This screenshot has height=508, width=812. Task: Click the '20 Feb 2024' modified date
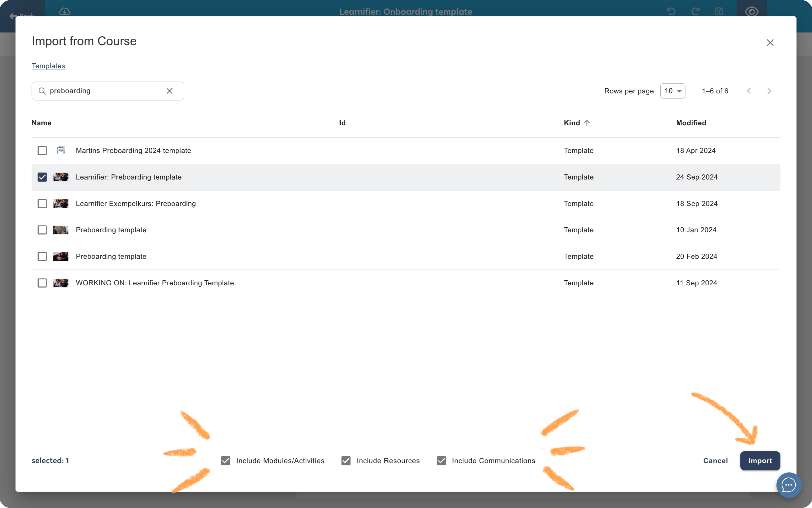coord(697,256)
